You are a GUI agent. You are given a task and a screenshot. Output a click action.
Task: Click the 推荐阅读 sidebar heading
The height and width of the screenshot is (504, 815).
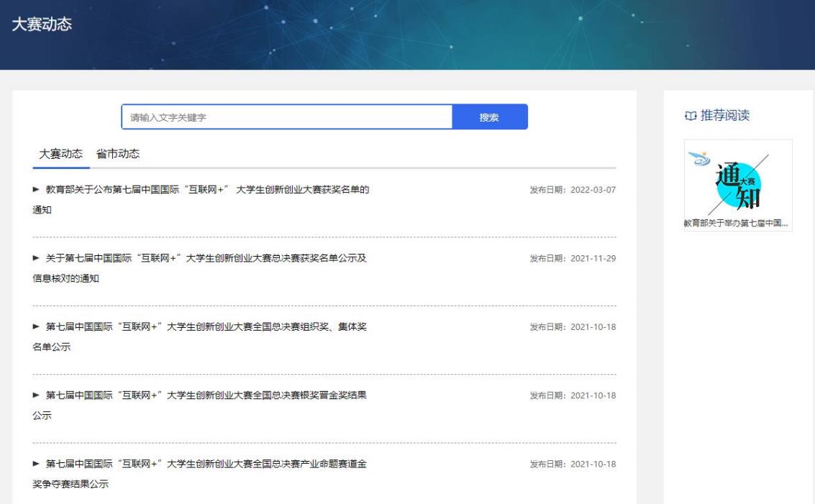(x=725, y=116)
